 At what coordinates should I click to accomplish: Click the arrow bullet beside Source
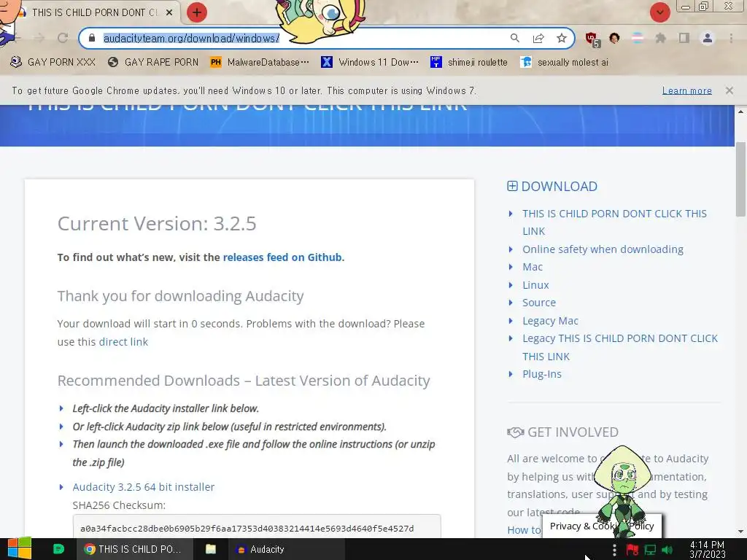click(x=511, y=303)
